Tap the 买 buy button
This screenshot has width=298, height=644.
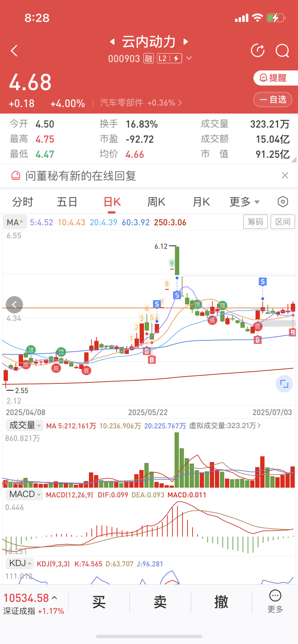99,602
